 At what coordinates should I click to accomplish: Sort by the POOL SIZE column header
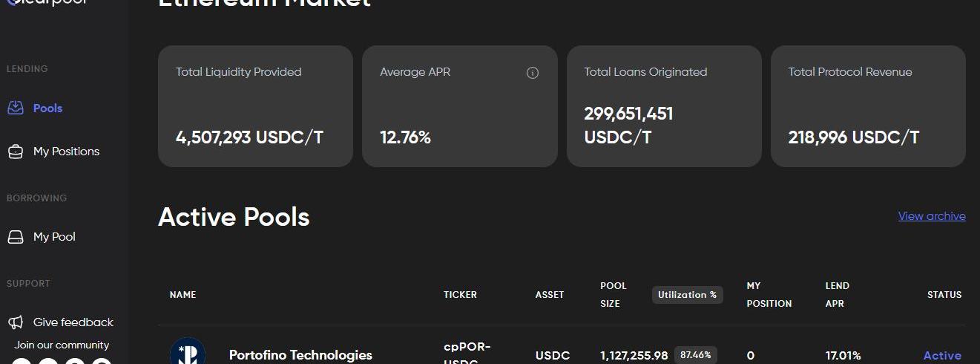[614, 295]
